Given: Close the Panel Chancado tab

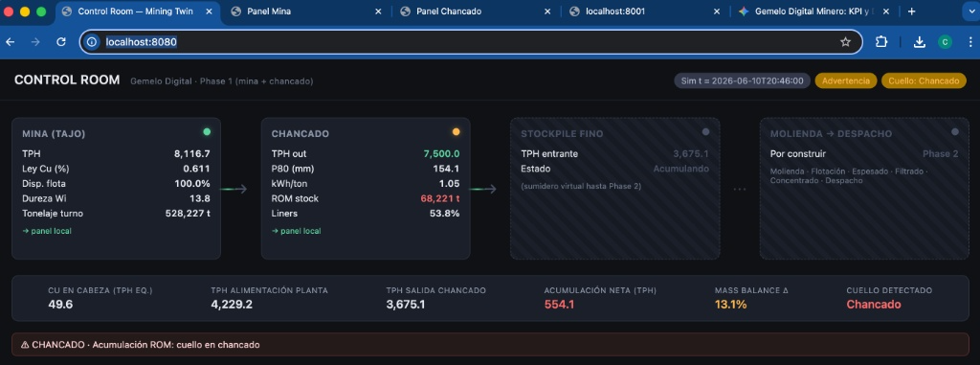Looking at the screenshot, I should click(547, 11).
